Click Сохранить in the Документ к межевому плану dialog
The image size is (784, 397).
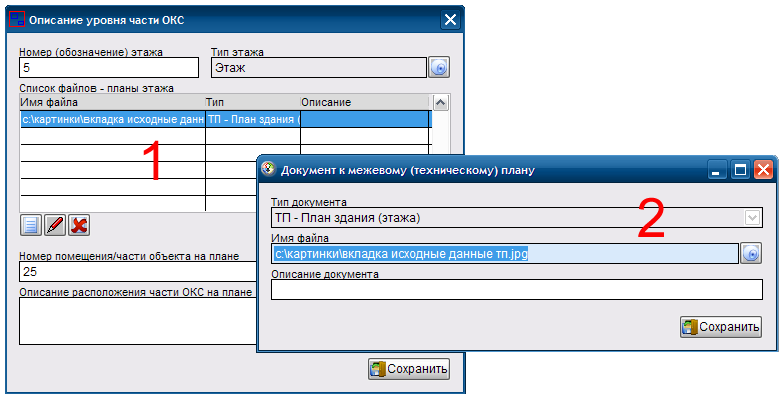tap(721, 327)
